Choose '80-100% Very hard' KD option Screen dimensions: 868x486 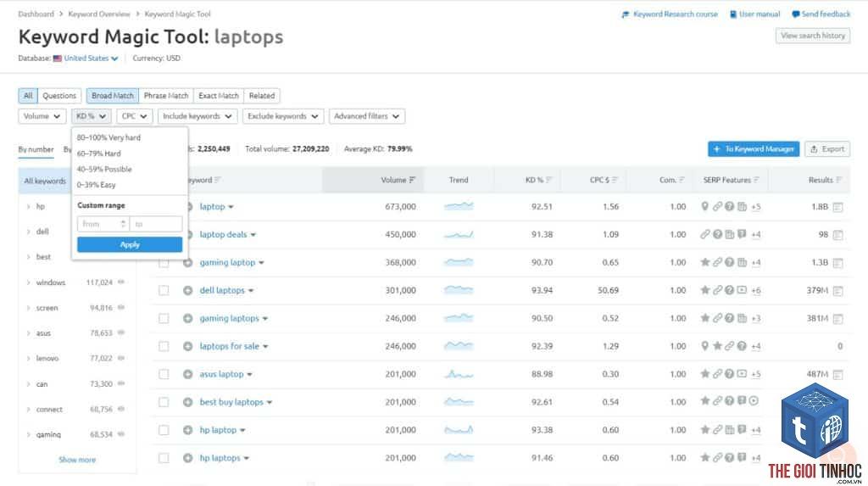coord(108,137)
